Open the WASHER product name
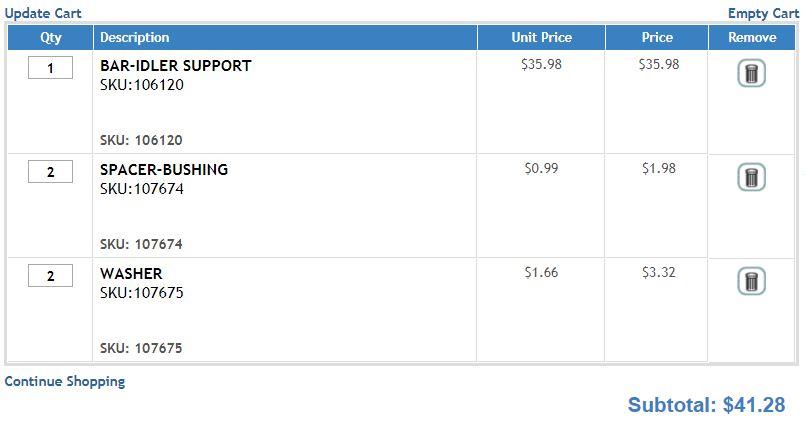Screen dimensions: 806x423 point(131,273)
